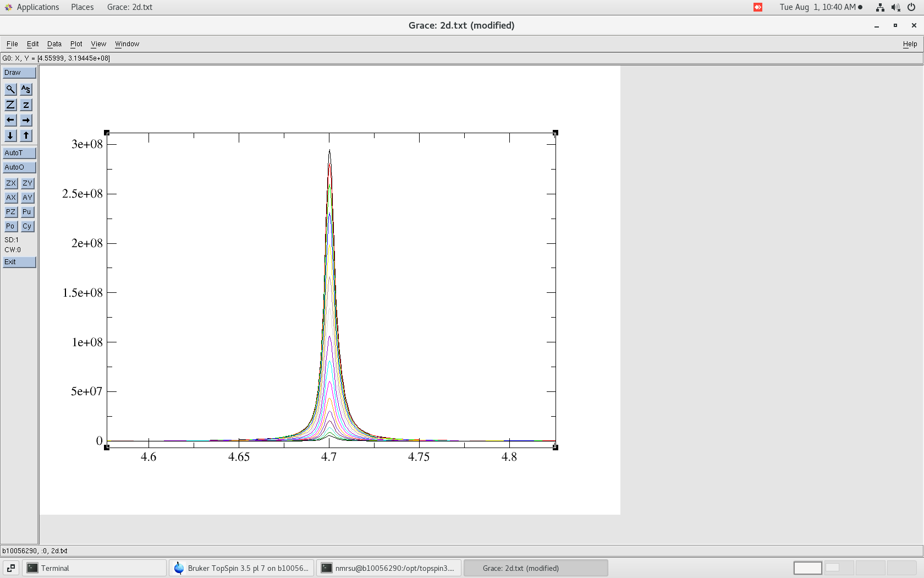This screenshot has height=578, width=924.
Task: Open the Data menu
Action: (54, 44)
